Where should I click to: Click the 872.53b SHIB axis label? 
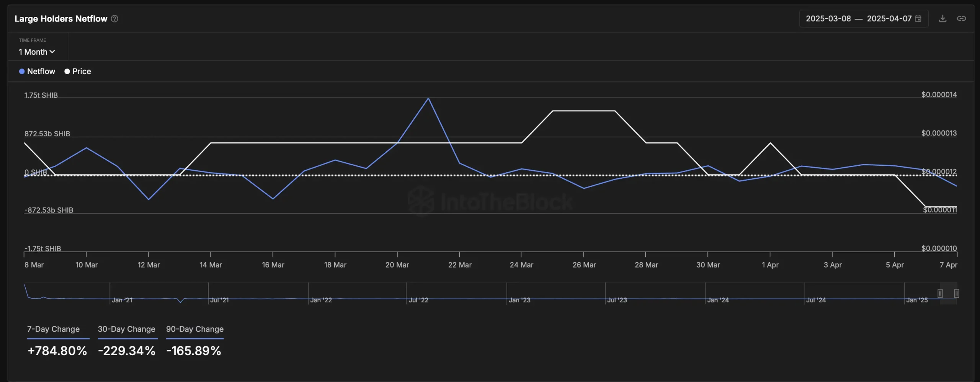coord(47,134)
